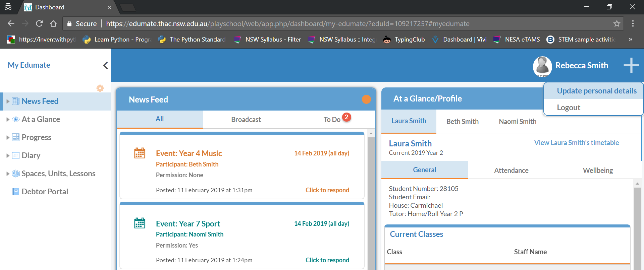Image resolution: width=644 pixels, height=270 pixels.
Task: Open Chrome three-dot menu
Action: click(x=633, y=23)
